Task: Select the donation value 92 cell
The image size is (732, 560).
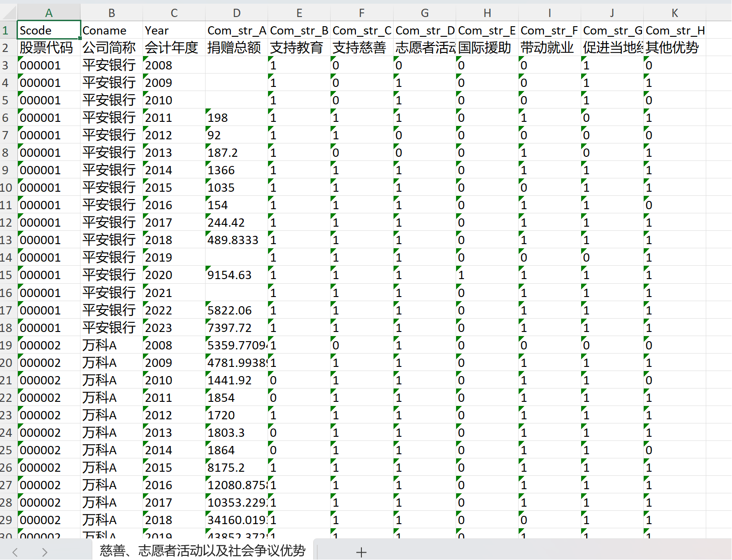Action: point(237,135)
